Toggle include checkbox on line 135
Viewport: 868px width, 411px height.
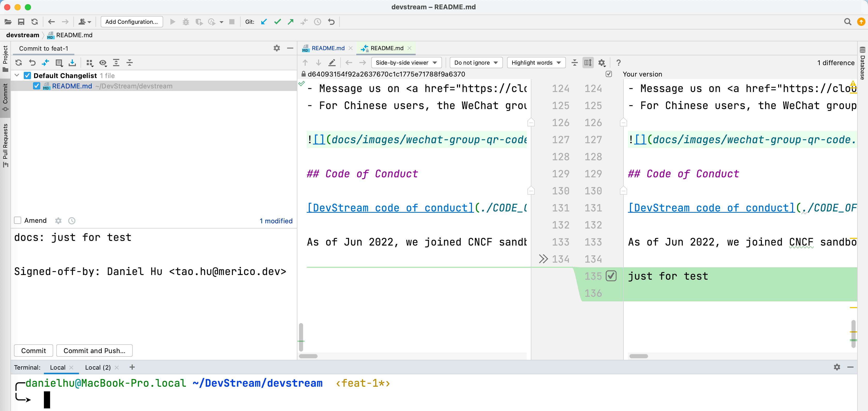pyautogui.click(x=611, y=276)
